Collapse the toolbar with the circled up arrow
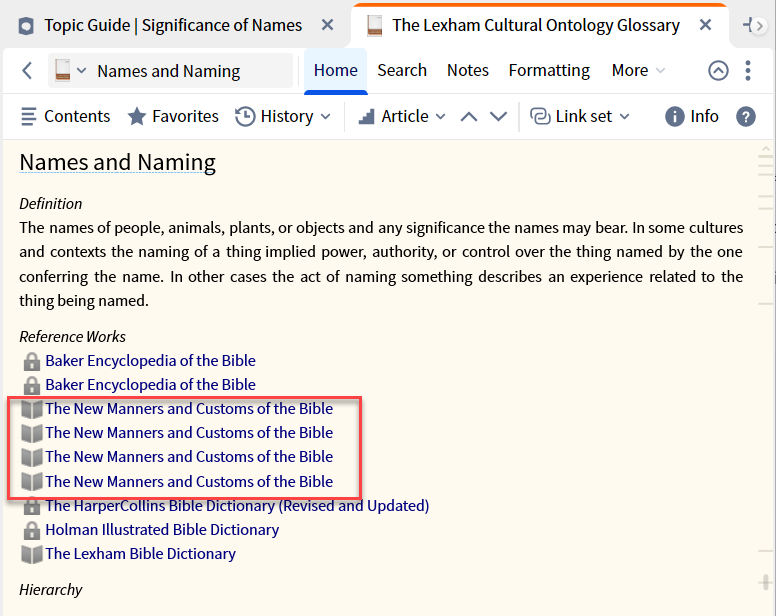The image size is (776, 616). [x=718, y=70]
